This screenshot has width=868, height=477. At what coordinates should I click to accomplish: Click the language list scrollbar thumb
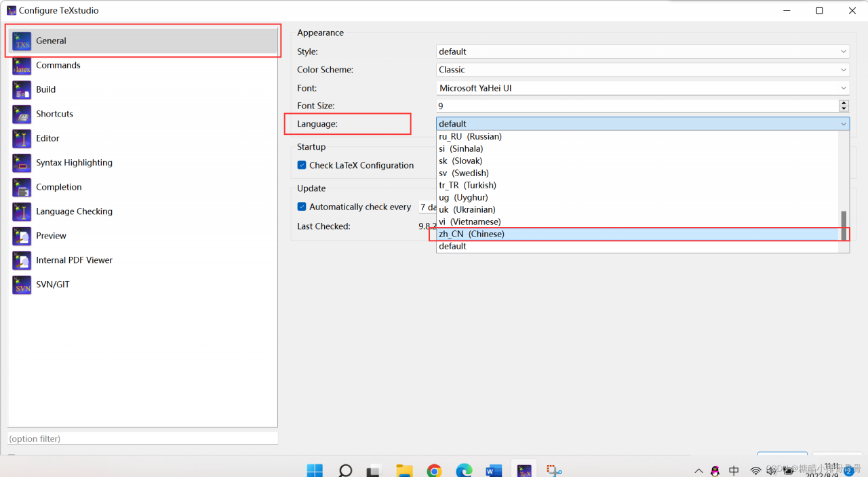click(844, 226)
